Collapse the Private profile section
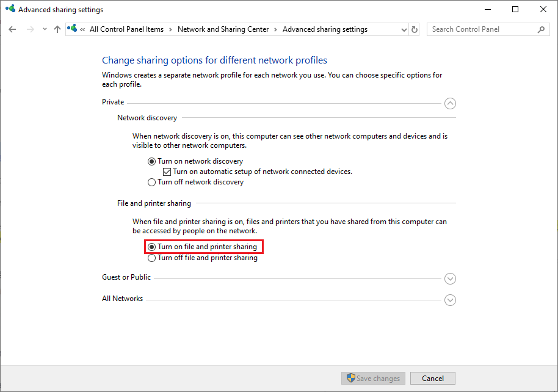The height and width of the screenshot is (392, 558). tap(450, 103)
